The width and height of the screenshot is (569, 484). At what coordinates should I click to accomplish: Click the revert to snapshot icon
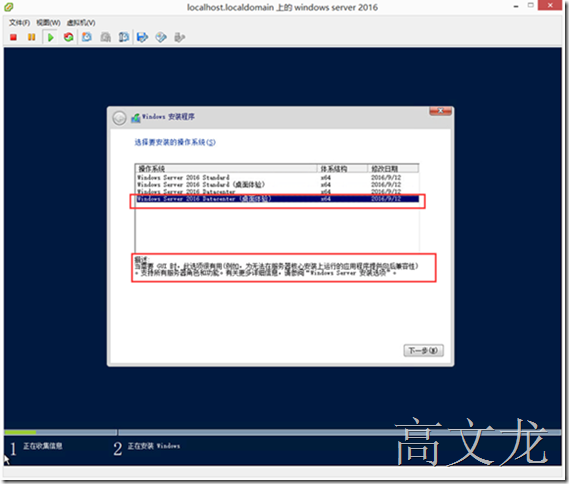[x=106, y=37]
